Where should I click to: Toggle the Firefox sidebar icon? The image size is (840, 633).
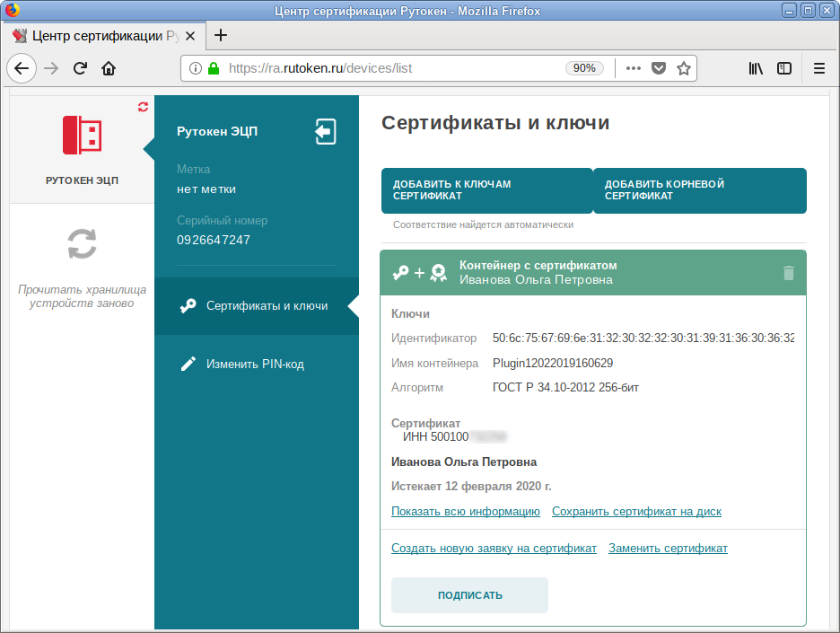pyautogui.click(x=784, y=68)
